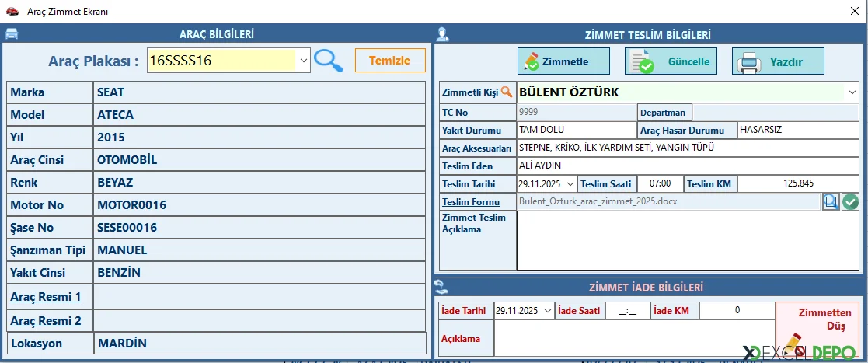Screen dimensions: 868x363
Task: Click the Temizle button
Action: 390,61
